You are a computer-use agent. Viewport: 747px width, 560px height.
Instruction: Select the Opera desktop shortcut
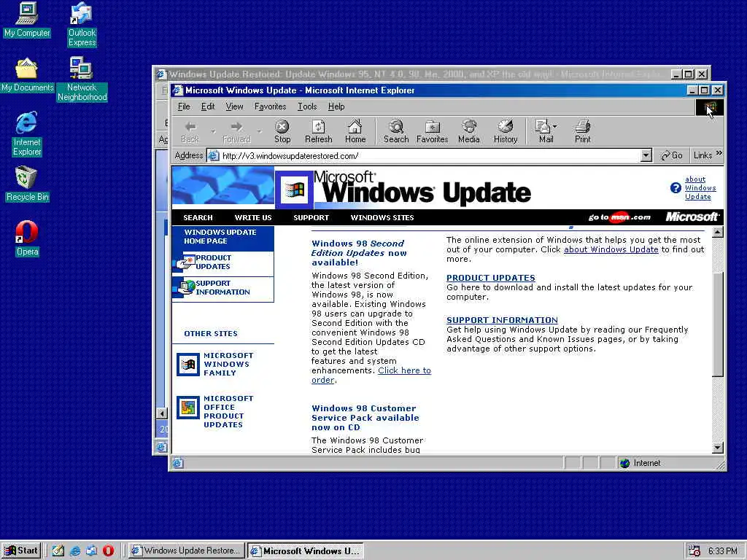click(27, 238)
